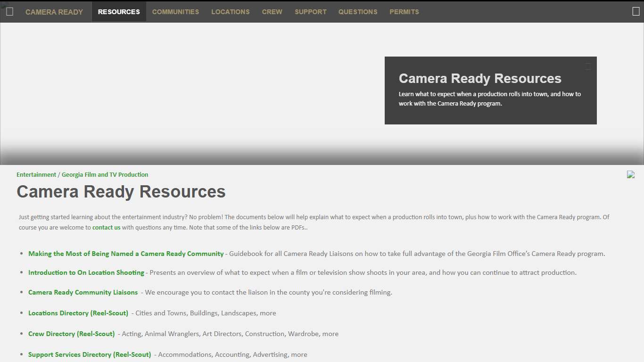The height and width of the screenshot is (362, 644).
Task: Select the CAMERA READY menu item
Action: pos(54,12)
